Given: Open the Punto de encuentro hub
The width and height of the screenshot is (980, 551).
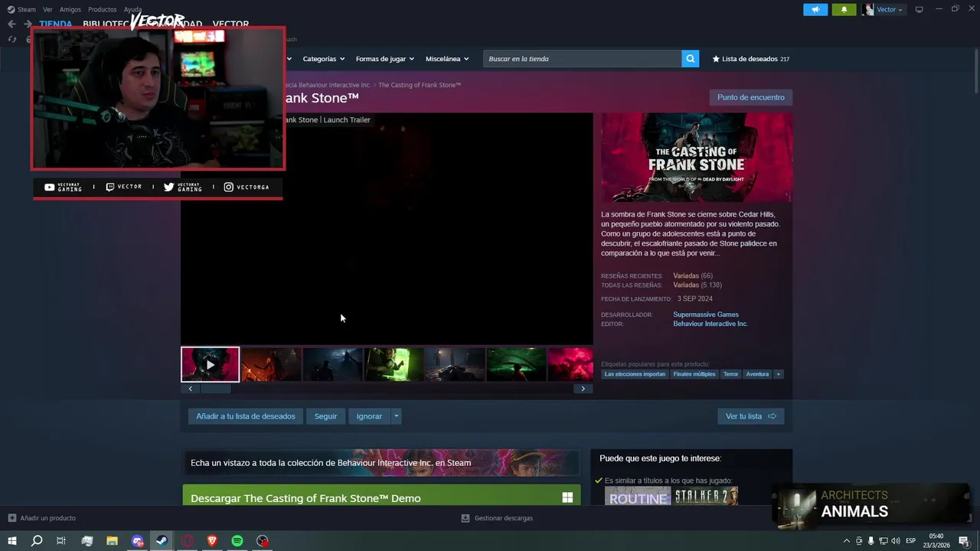Looking at the screenshot, I should pyautogui.click(x=750, y=97).
